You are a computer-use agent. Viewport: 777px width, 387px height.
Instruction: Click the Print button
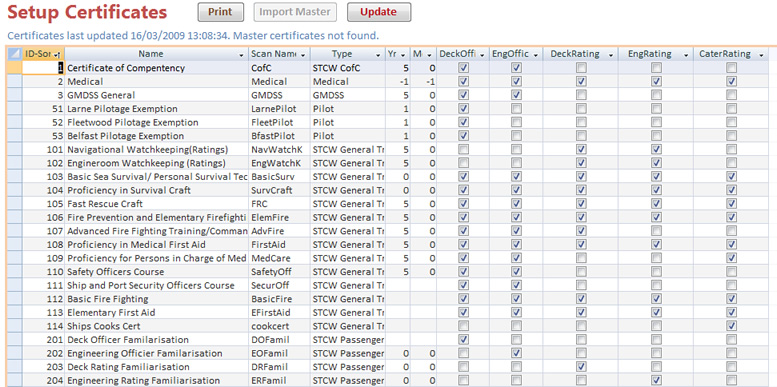[x=221, y=12]
